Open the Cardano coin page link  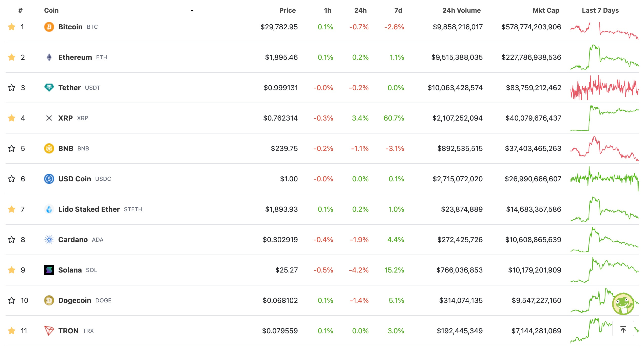point(73,240)
